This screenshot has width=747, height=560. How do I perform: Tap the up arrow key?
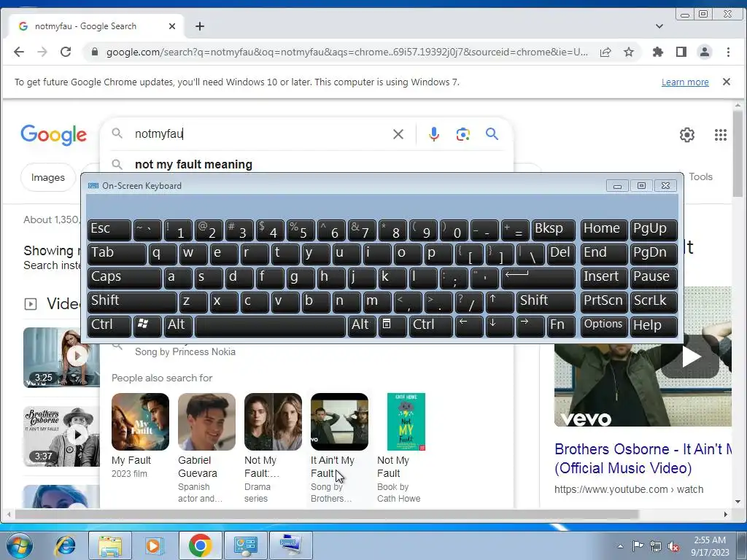pyautogui.click(x=500, y=302)
